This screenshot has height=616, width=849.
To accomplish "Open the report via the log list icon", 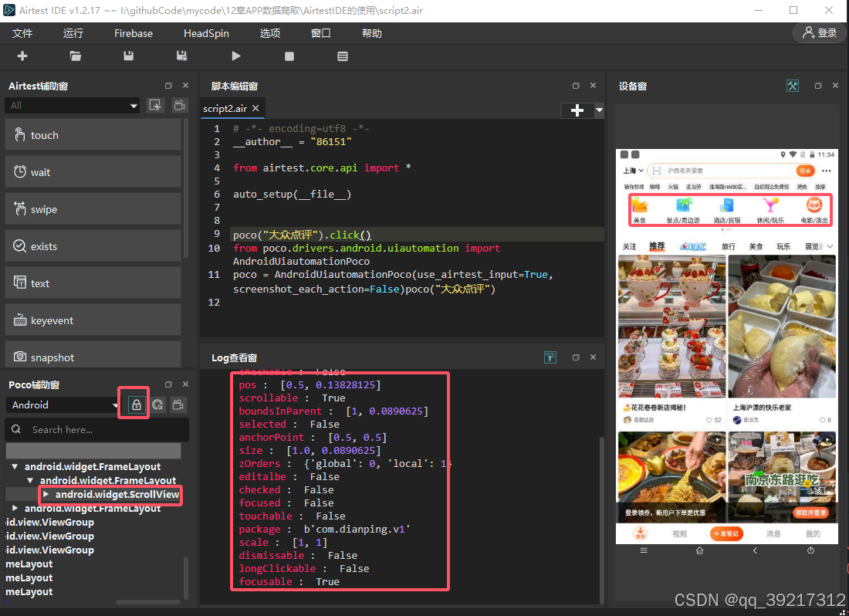I will pos(342,56).
